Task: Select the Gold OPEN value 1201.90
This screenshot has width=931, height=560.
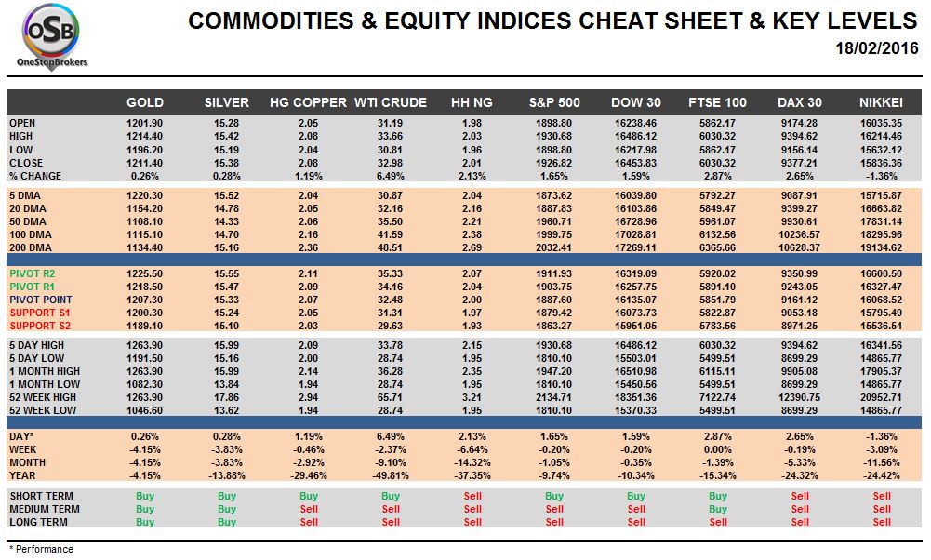Action: (145, 123)
